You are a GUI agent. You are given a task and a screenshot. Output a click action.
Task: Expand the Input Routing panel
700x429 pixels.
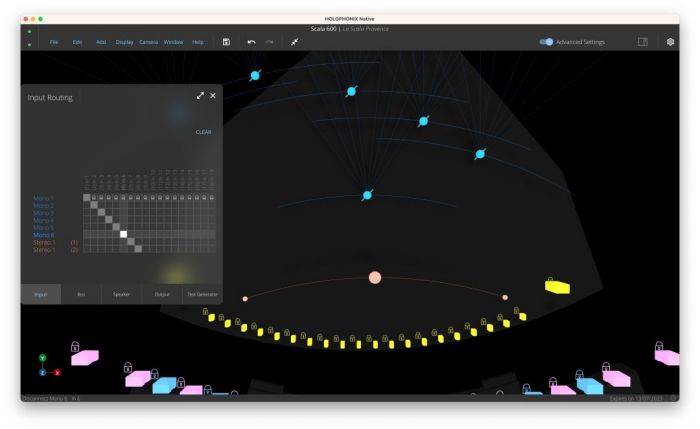200,96
